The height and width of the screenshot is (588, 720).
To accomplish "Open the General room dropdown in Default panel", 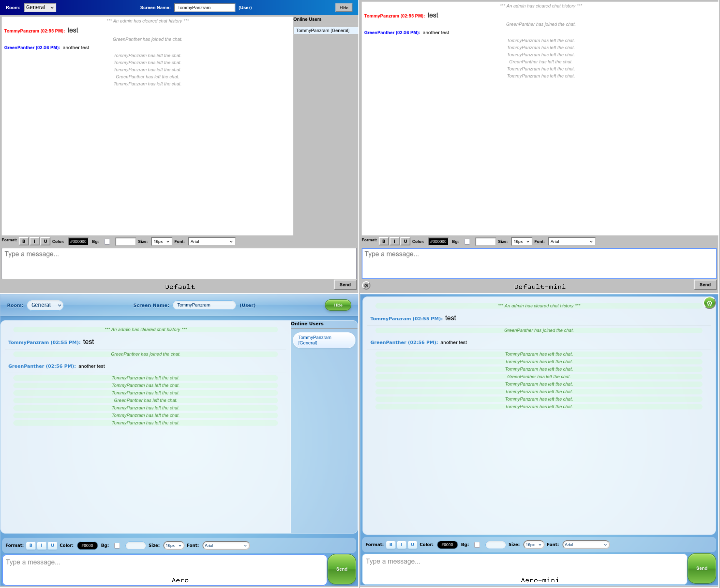I will coord(40,7).
